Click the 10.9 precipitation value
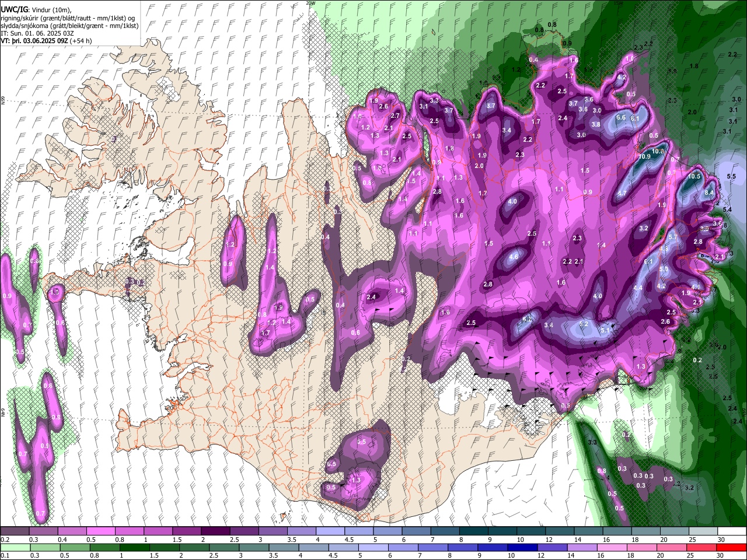The height and width of the screenshot is (560, 747). coord(645,156)
